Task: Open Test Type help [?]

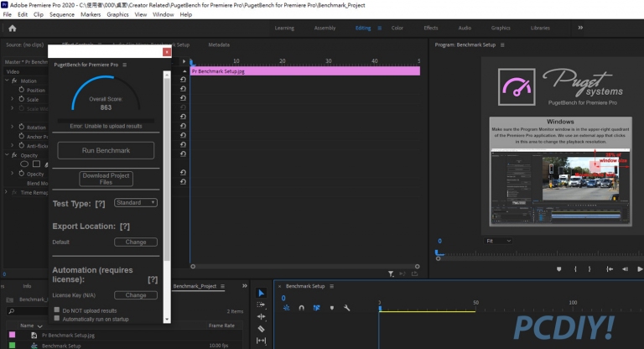Action: 100,204
